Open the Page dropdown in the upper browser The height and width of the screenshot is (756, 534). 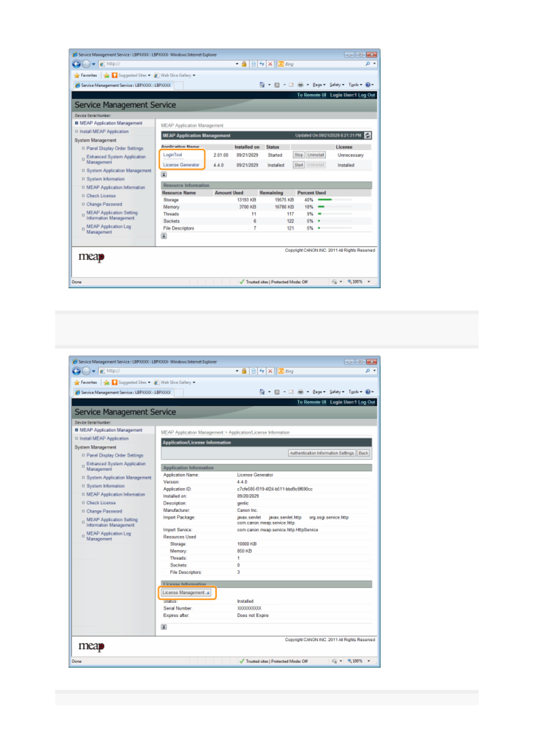coord(319,85)
